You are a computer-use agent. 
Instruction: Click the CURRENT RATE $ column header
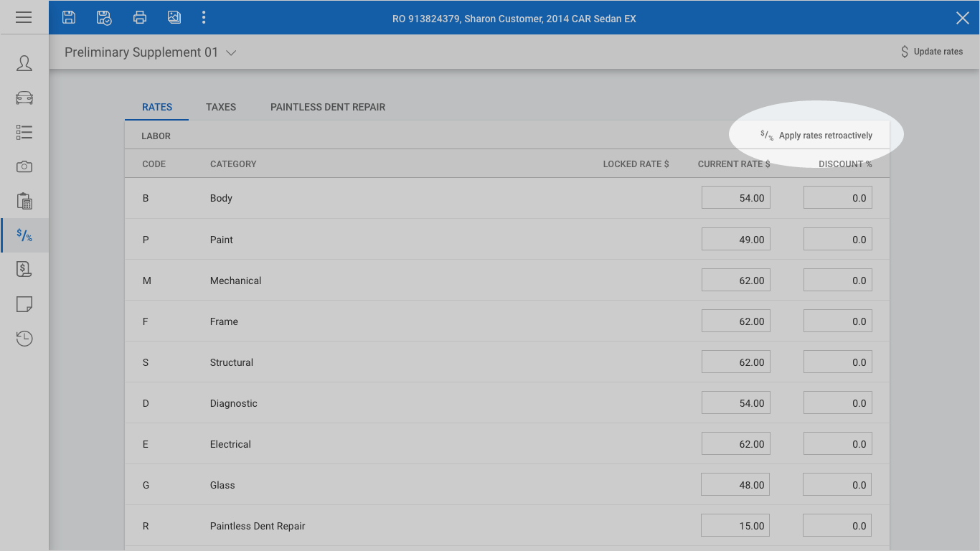tap(734, 164)
